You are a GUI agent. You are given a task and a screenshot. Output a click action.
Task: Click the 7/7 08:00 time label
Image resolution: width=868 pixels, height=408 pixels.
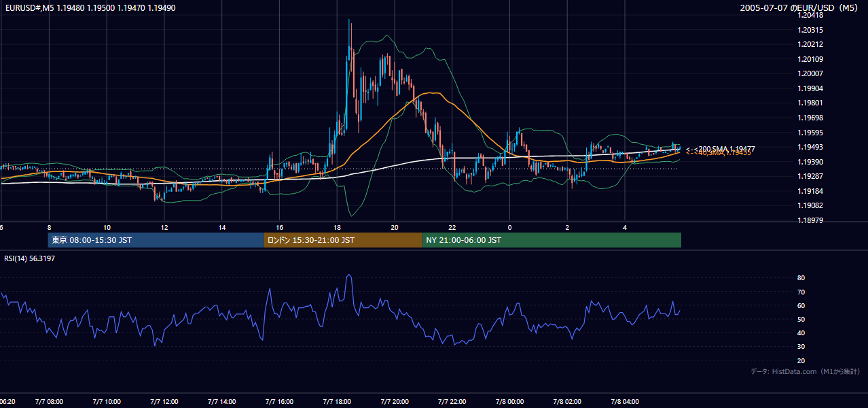tap(49, 401)
